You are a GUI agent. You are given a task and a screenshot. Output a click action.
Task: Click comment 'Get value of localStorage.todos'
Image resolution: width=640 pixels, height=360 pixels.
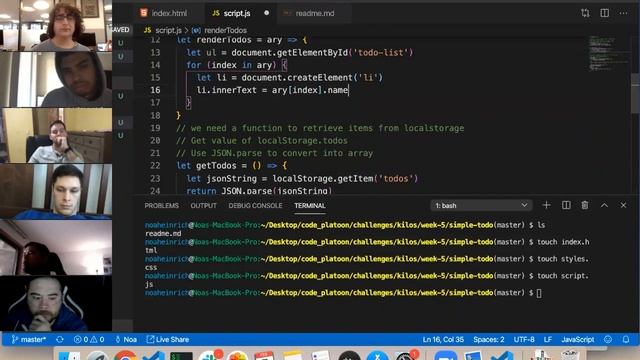pos(262,140)
